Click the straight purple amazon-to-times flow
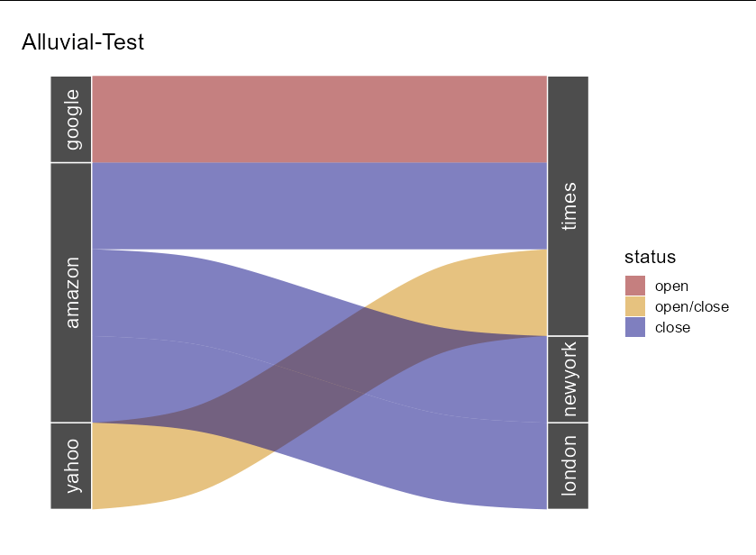 pyautogui.click(x=319, y=206)
